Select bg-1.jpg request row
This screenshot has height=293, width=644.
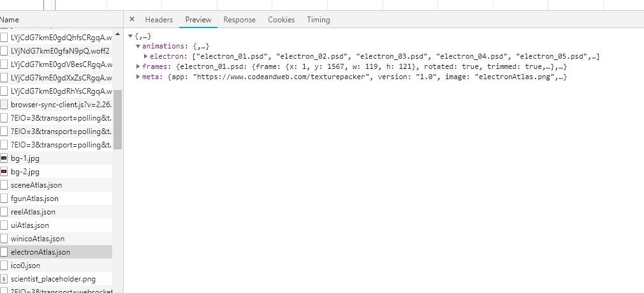click(56, 158)
